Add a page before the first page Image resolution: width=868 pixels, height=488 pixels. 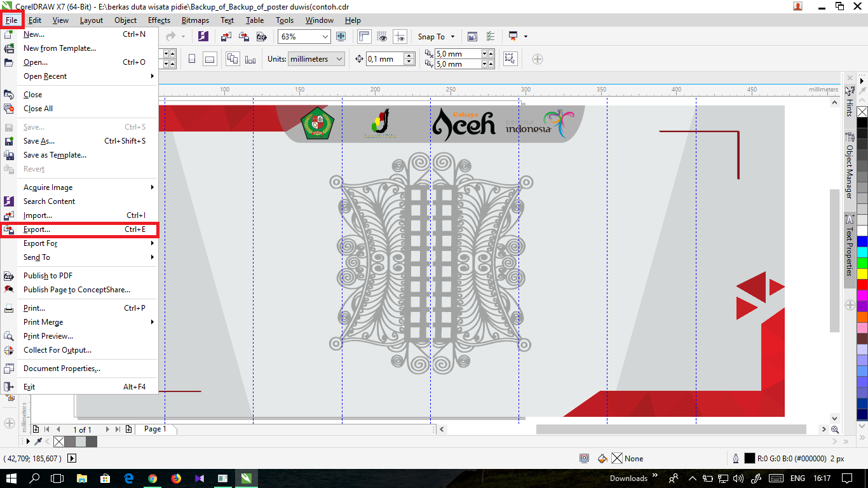[36, 430]
